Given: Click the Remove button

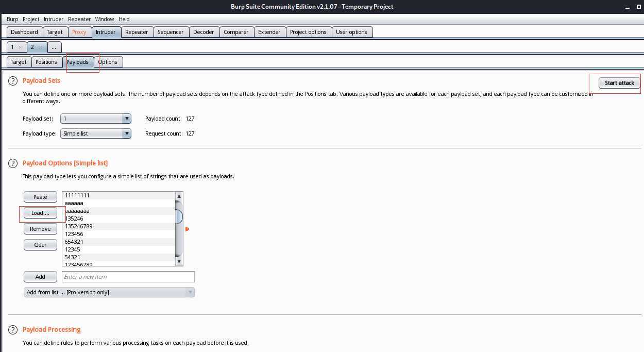Looking at the screenshot, I should point(40,229).
